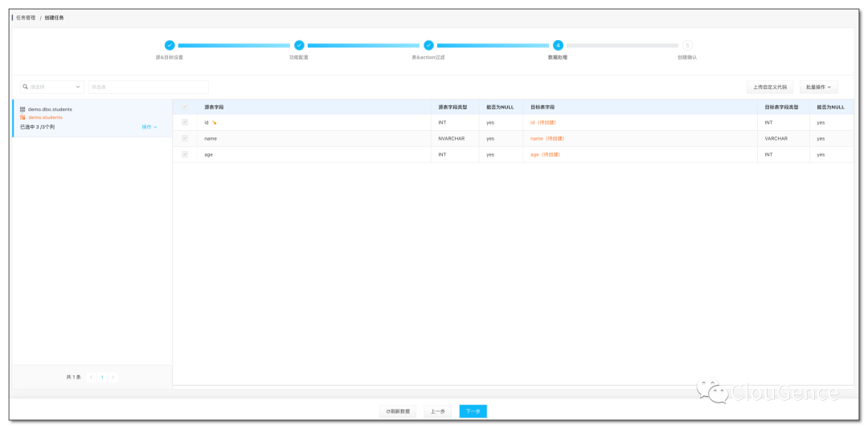Toggle the checkbox for the id row

[185, 122]
